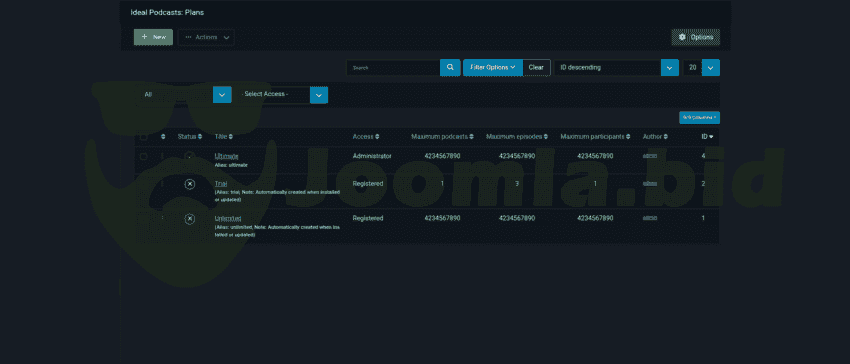Viewport: 850px width, 364px height.
Task: Tick the select-all checkbox in table header
Action: pos(144,137)
